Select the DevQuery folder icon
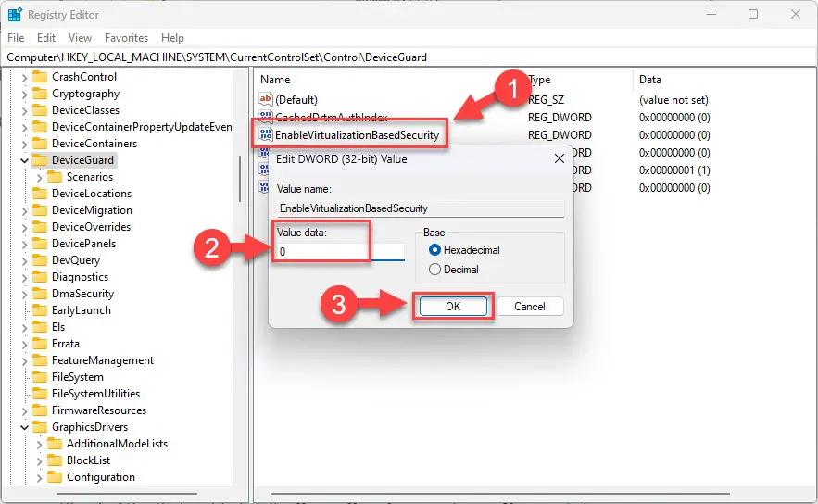The height and width of the screenshot is (504, 818). click(40, 260)
